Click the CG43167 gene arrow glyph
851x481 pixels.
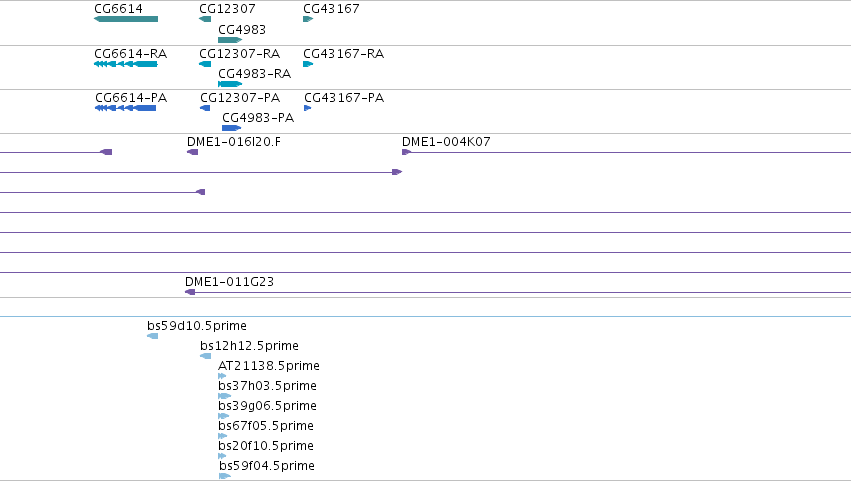tap(308, 19)
